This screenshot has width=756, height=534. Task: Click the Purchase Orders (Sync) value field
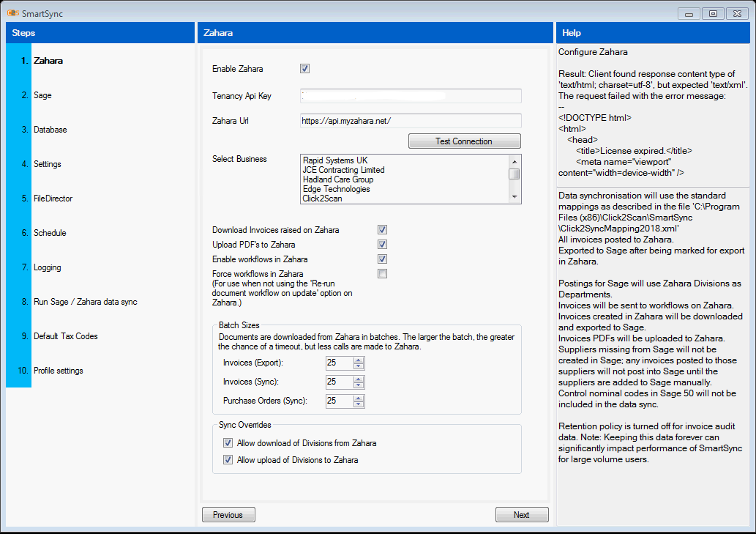click(x=340, y=401)
